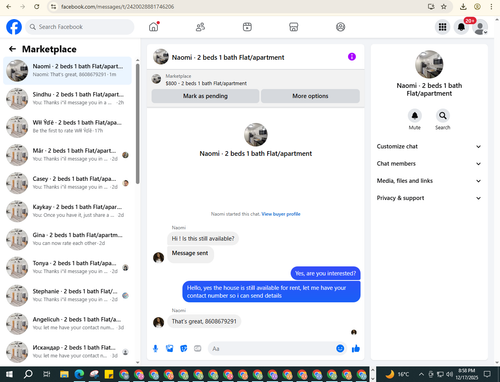Open the emoji picker smiley

tap(340, 349)
